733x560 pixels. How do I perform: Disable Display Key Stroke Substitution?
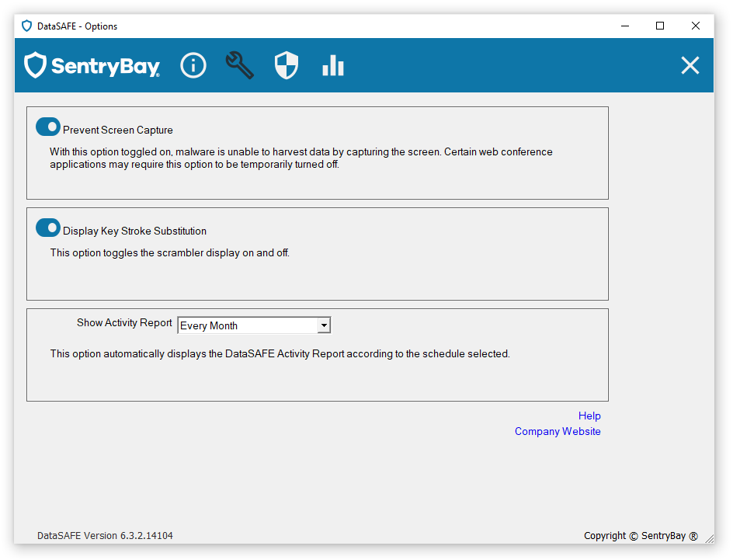[47, 228]
